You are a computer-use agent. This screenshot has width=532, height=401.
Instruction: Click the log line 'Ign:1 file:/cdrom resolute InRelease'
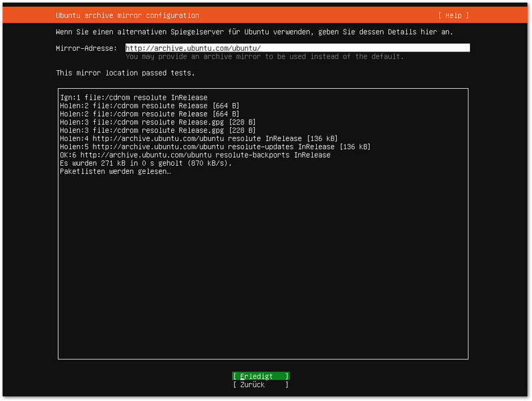point(134,98)
